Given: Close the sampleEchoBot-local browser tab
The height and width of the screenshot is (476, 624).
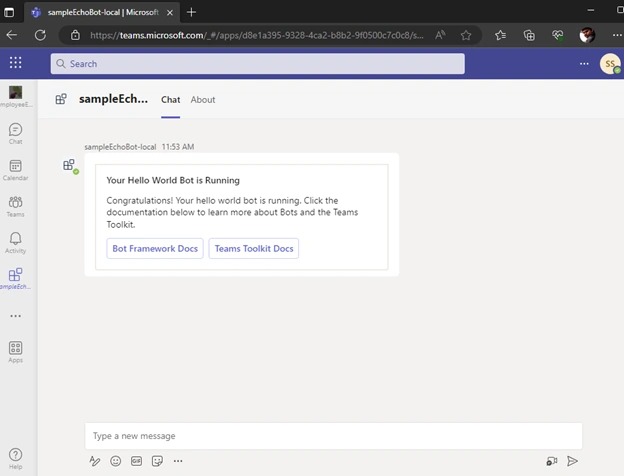Looking at the screenshot, I should click(x=170, y=12).
